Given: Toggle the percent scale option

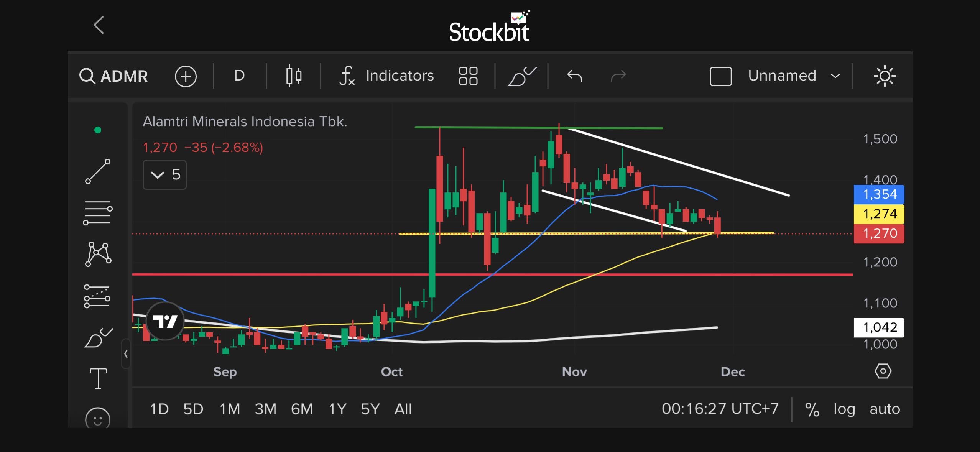Looking at the screenshot, I should [x=812, y=409].
